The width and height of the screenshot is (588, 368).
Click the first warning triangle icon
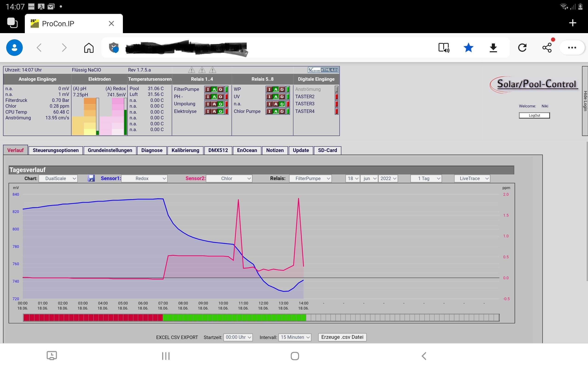click(x=192, y=70)
